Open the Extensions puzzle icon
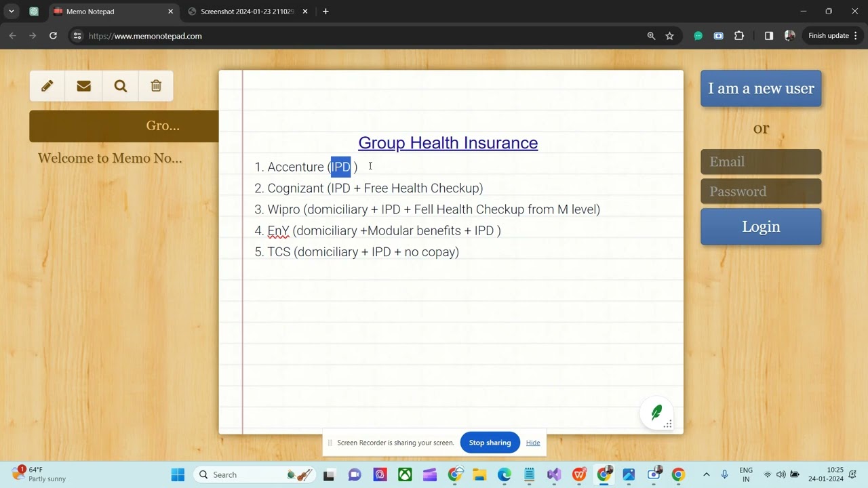The height and width of the screenshot is (488, 868). coord(739,36)
